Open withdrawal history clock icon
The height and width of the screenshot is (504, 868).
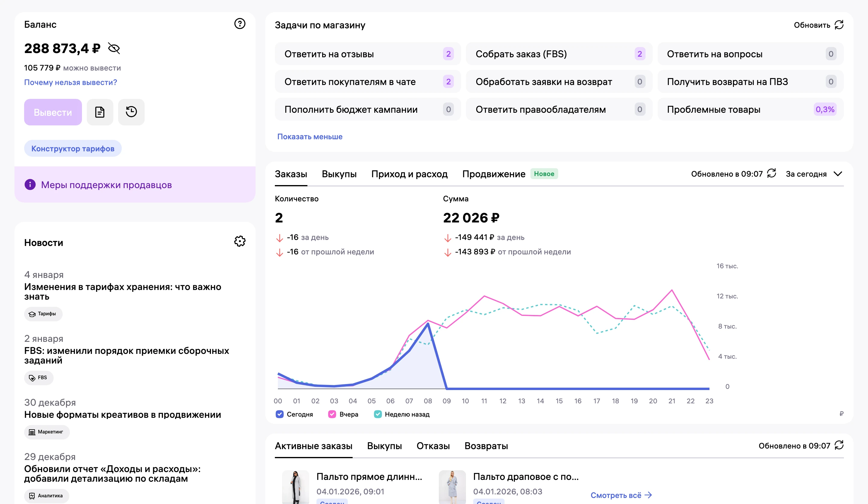point(131,112)
